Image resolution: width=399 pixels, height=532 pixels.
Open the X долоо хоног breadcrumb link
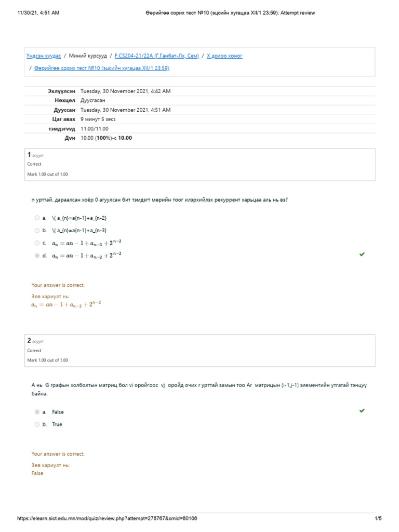224,56
